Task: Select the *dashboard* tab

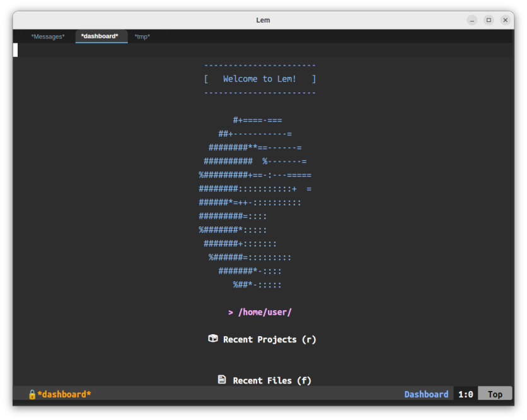Action: pyautogui.click(x=100, y=37)
